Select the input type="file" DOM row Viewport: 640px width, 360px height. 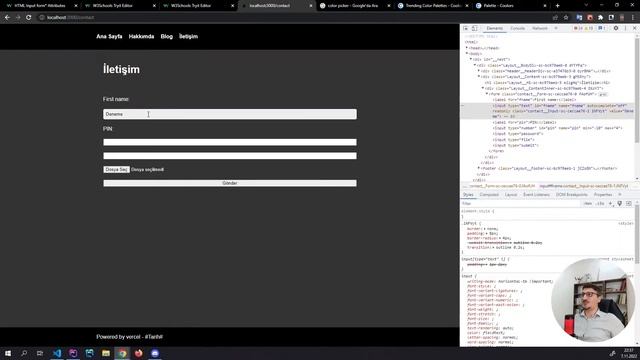[x=514, y=140]
